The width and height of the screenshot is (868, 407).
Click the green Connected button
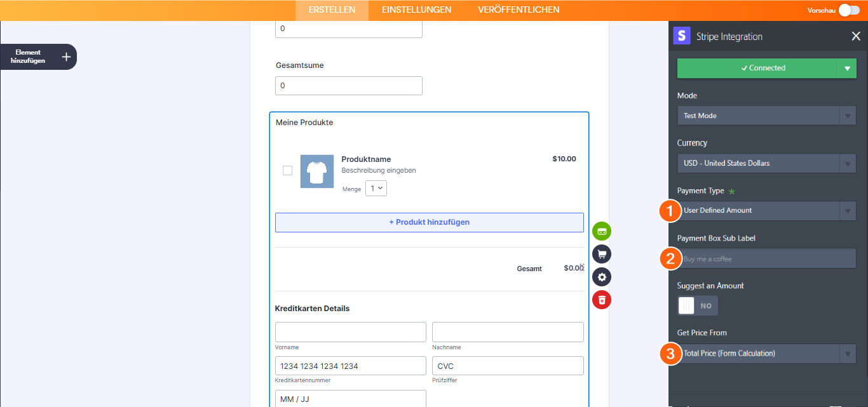[758, 68]
